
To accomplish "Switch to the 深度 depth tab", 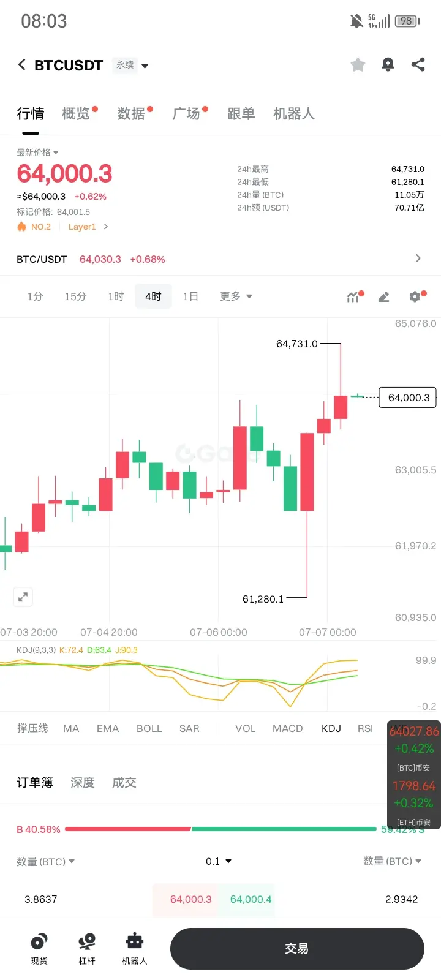I will point(83,782).
